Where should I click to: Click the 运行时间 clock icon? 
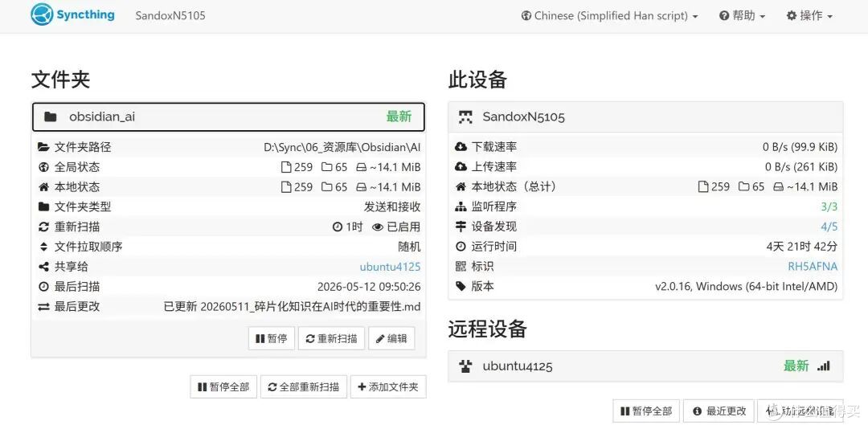pos(461,247)
